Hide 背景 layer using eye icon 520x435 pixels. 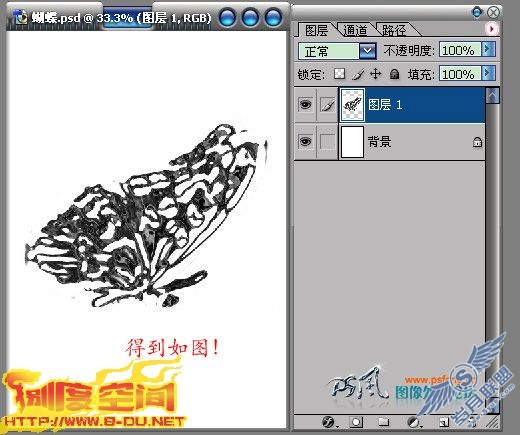[x=305, y=141]
